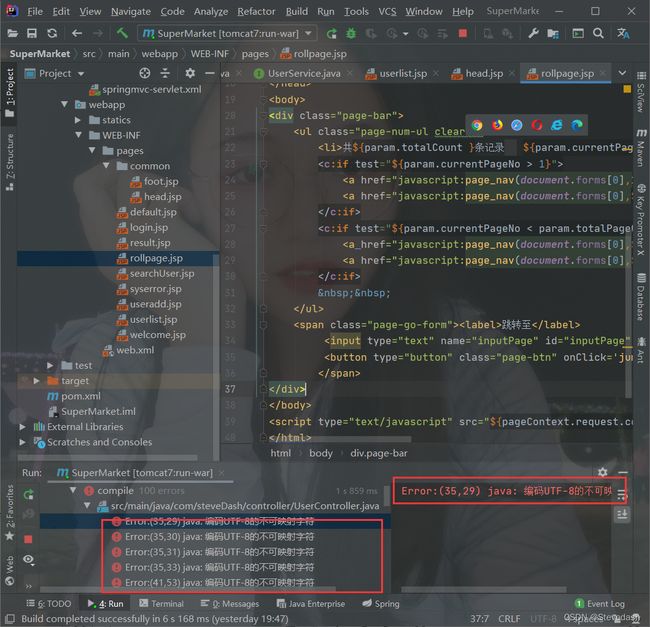Toggle the Database side tool window
The width and height of the screenshot is (650, 627).
pos(641,297)
